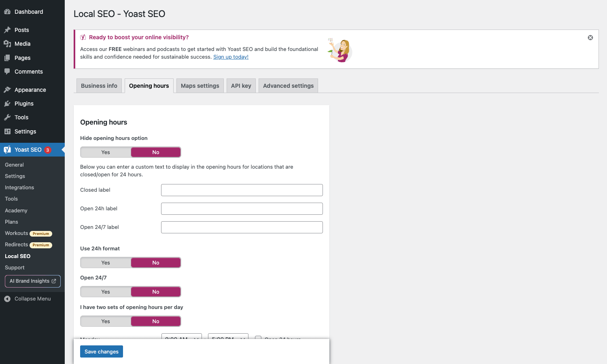Image resolution: width=607 pixels, height=364 pixels.
Task: Set Use 24h format to Yes
Action: [x=106, y=262]
